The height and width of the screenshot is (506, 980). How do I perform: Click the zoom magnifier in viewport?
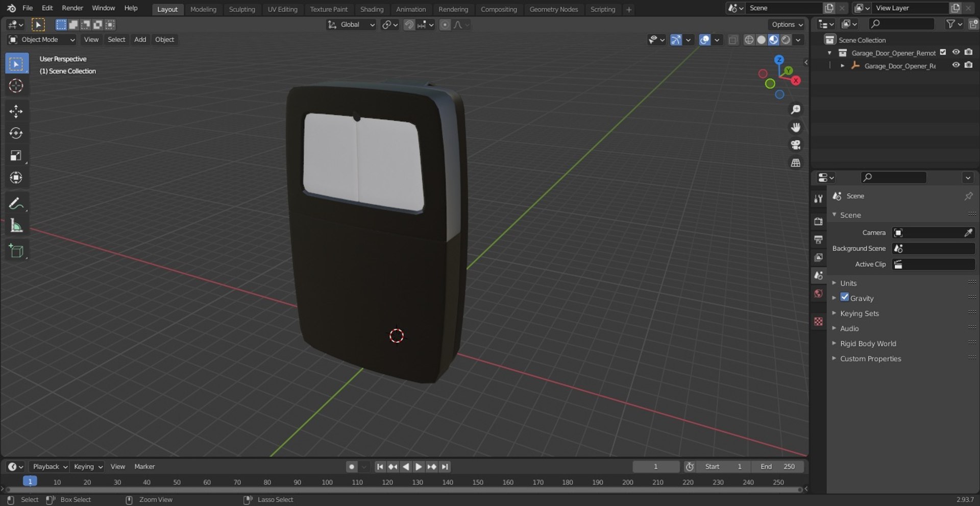point(795,109)
